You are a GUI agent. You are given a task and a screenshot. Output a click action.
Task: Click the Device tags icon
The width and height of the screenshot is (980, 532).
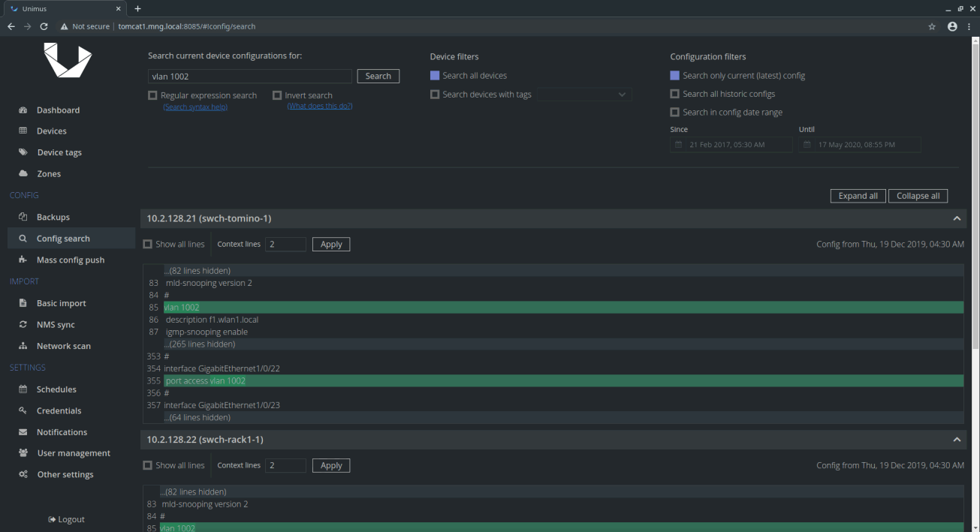(x=23, y=152)
